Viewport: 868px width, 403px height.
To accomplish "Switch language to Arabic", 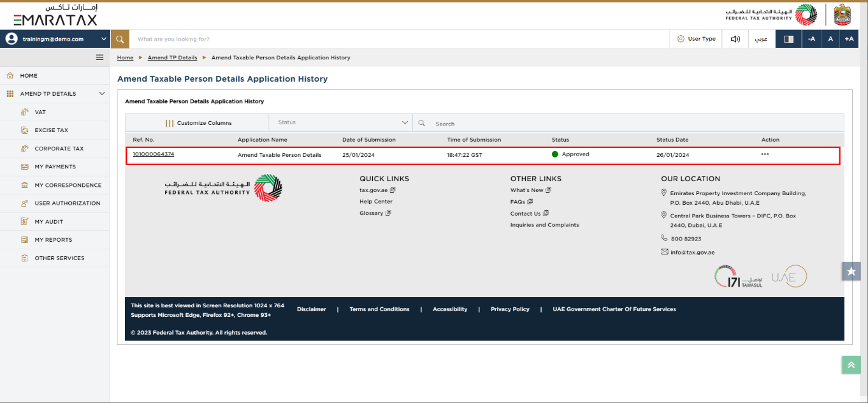I will coord(761,39).
